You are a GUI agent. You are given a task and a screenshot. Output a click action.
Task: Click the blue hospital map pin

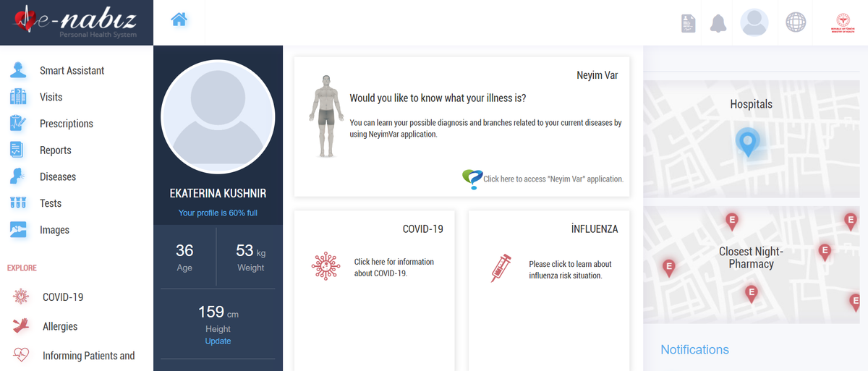click(x=748, y=142)
